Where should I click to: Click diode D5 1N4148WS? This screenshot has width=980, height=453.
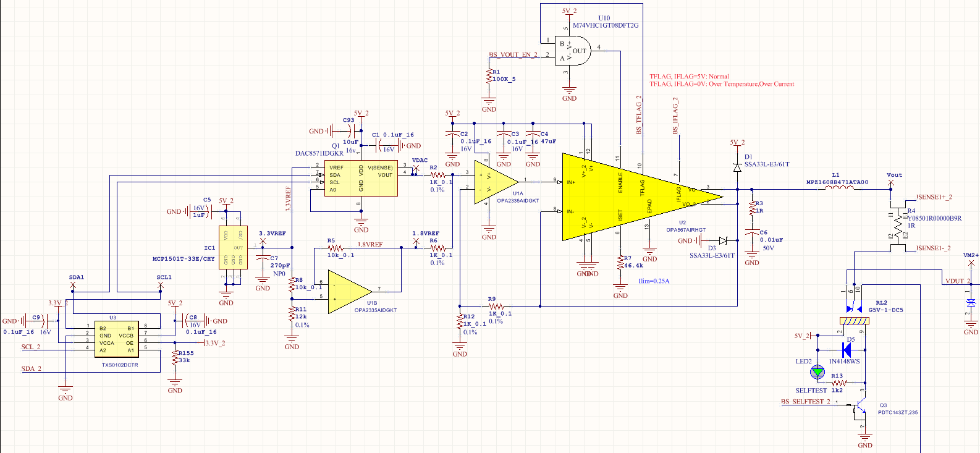click(x=847, y=349)
